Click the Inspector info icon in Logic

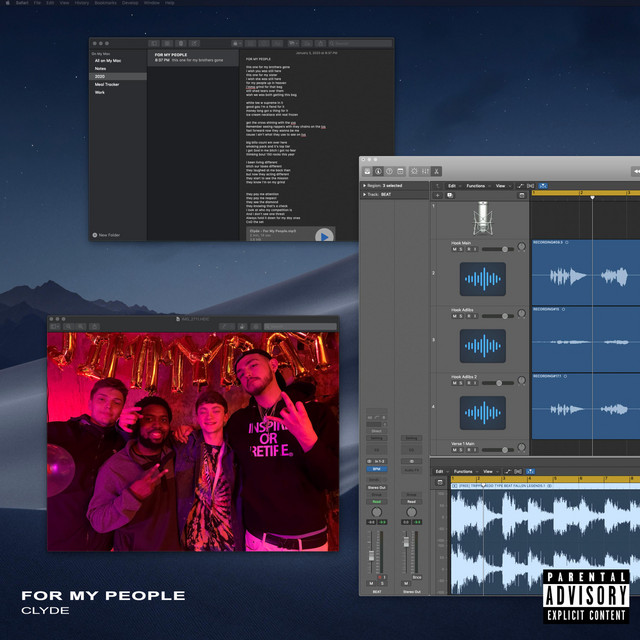pyautogui.click(x=378, y=171)
